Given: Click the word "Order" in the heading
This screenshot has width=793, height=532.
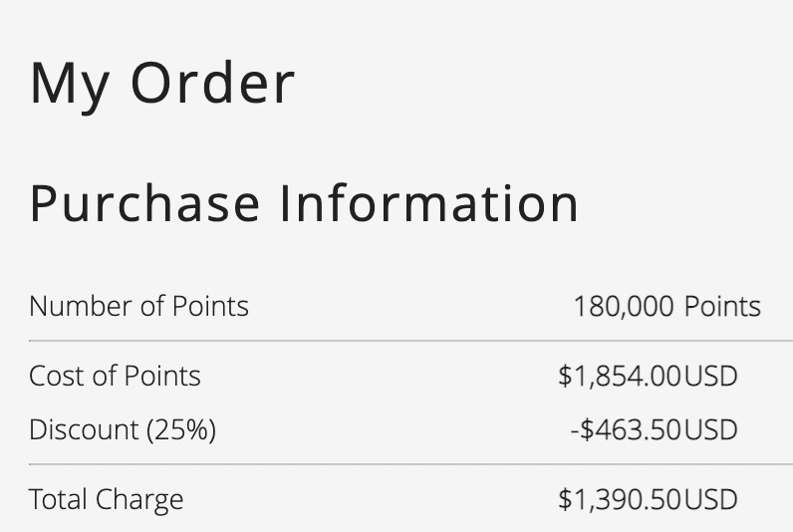Looking at the screenshot, I should tap(213, 82).
